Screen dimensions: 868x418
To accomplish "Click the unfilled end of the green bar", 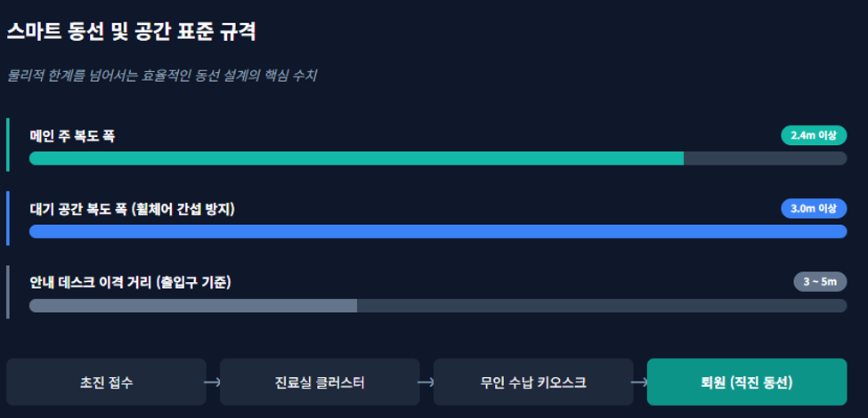I will coord(766,158).
